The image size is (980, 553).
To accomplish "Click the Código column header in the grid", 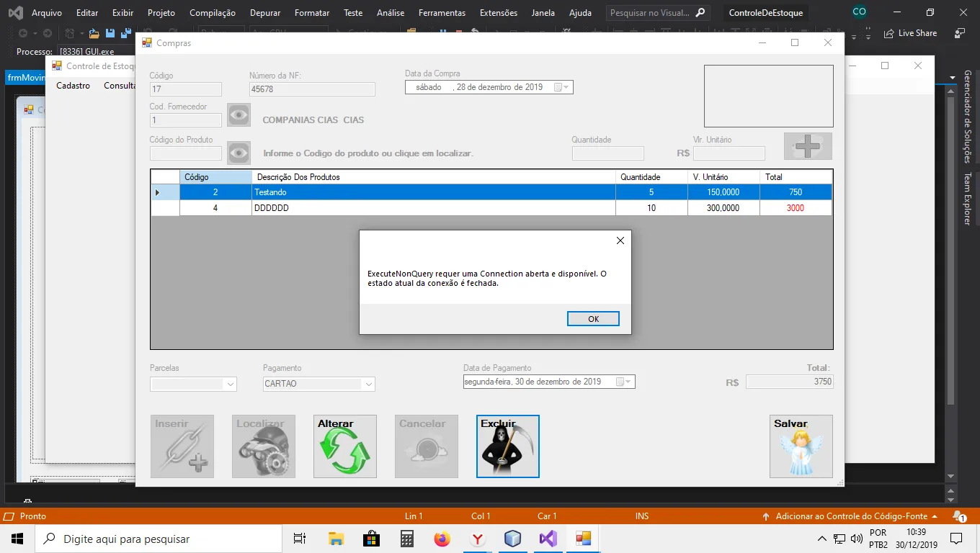I will tap(216, 177).
